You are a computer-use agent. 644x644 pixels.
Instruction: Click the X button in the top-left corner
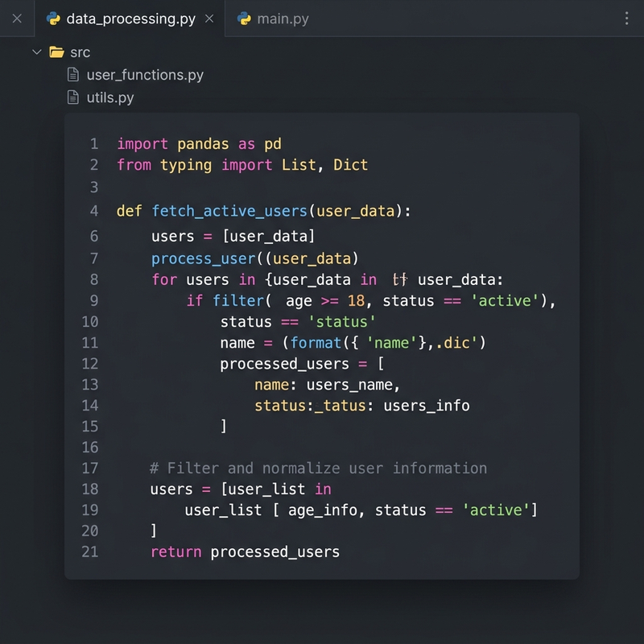[17, 19]
